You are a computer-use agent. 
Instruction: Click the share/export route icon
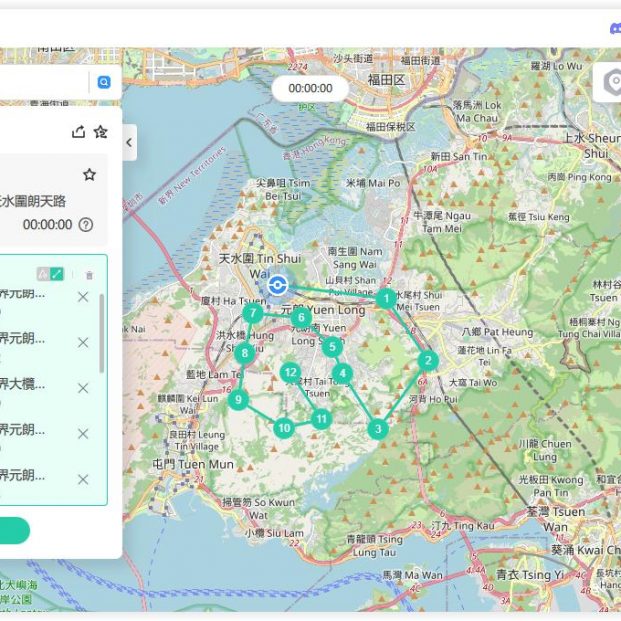79,132
